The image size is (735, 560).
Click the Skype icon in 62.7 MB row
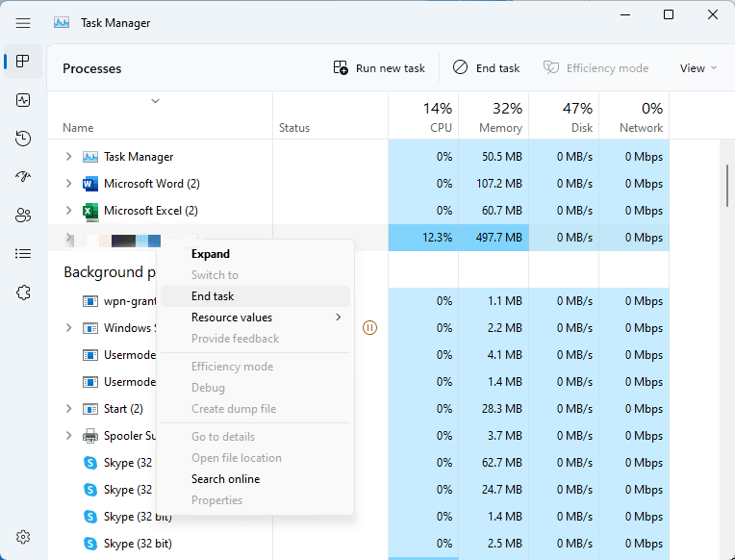pyautogui.click(x=90, y=463)
